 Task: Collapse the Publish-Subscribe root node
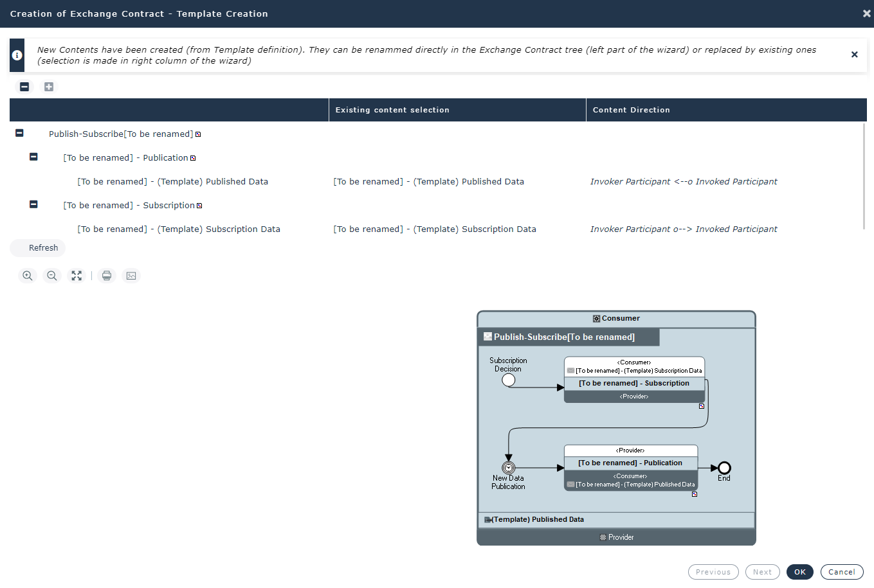(19, 133)
